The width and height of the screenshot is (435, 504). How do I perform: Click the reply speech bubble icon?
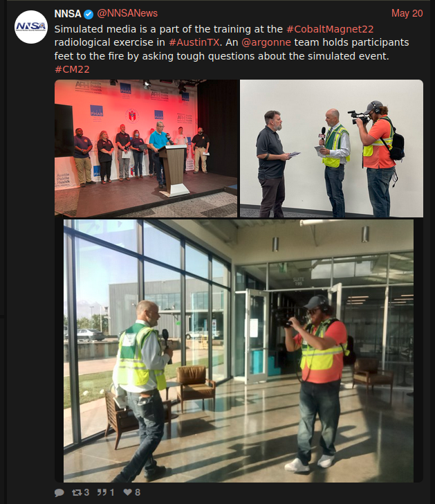coord(59,492)
